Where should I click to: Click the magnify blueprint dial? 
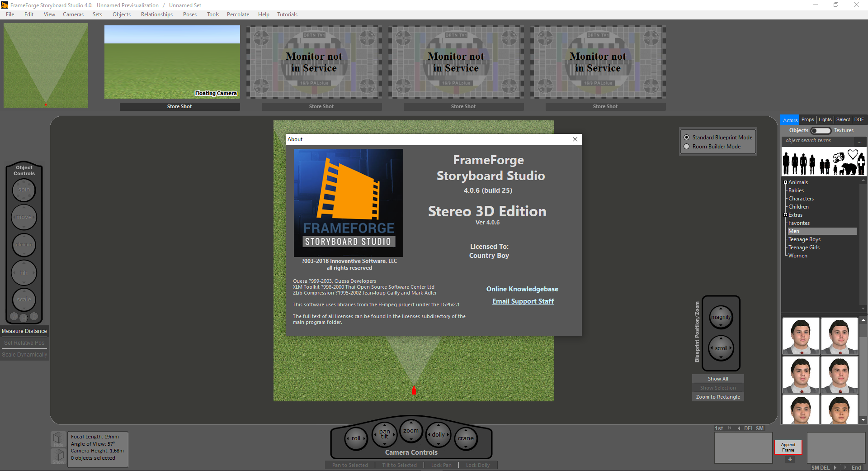(721, 317)
